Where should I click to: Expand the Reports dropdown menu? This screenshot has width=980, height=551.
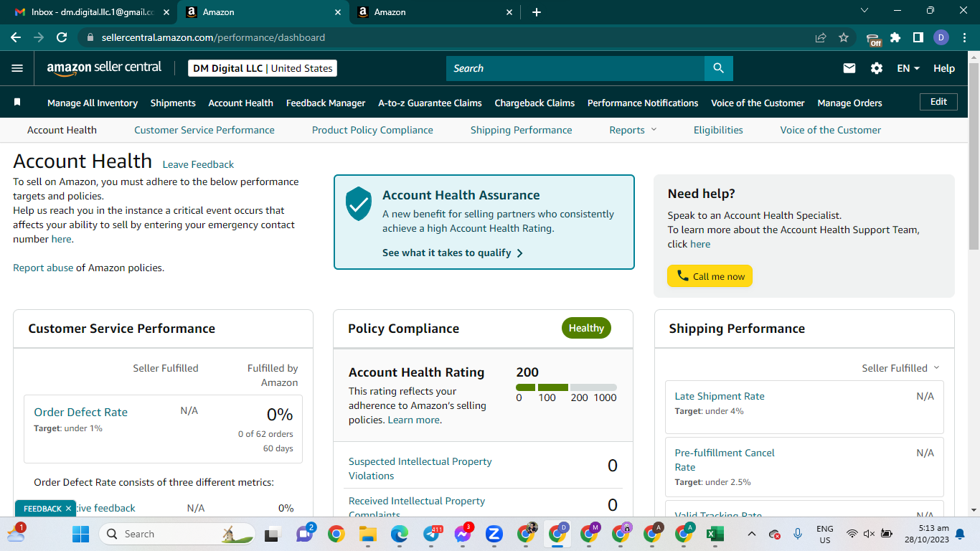pos(633,130)
